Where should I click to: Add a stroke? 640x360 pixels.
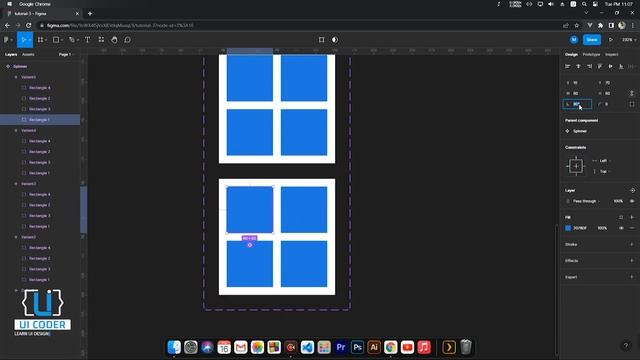(632, 244)
